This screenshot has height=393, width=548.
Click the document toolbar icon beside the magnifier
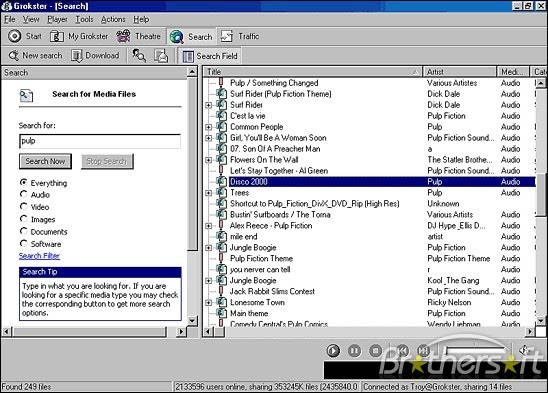(x=161, y=56)
